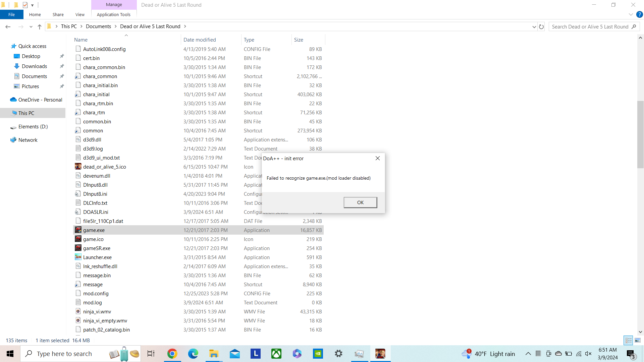Open Explorer help question mark icon

640,14
